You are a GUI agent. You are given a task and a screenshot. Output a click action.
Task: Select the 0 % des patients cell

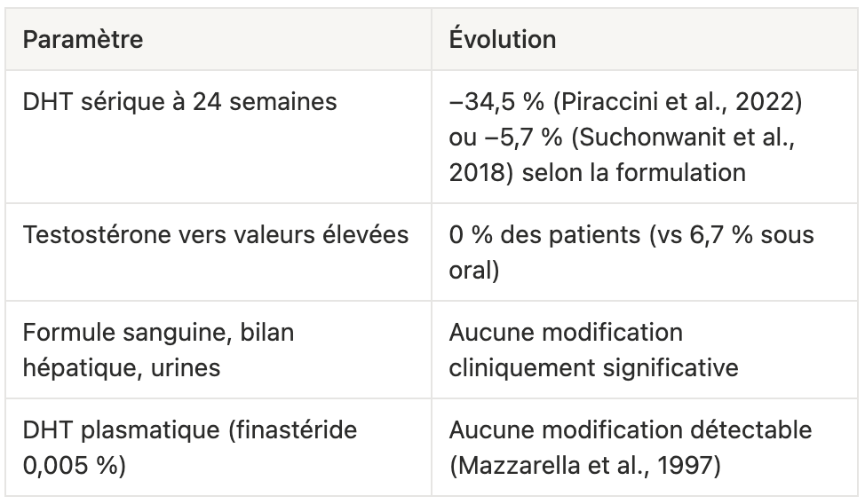[645, 252]
